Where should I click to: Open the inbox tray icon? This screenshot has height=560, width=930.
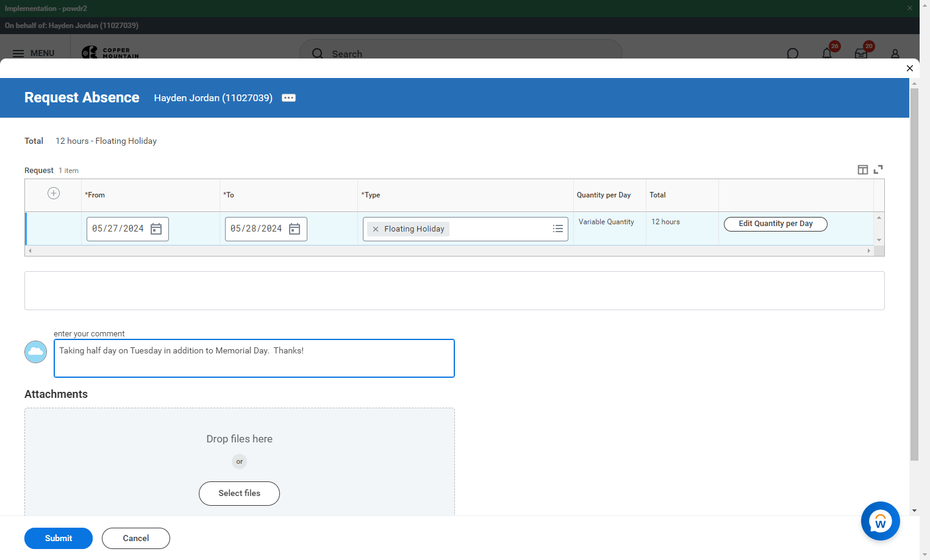[861, 54]
